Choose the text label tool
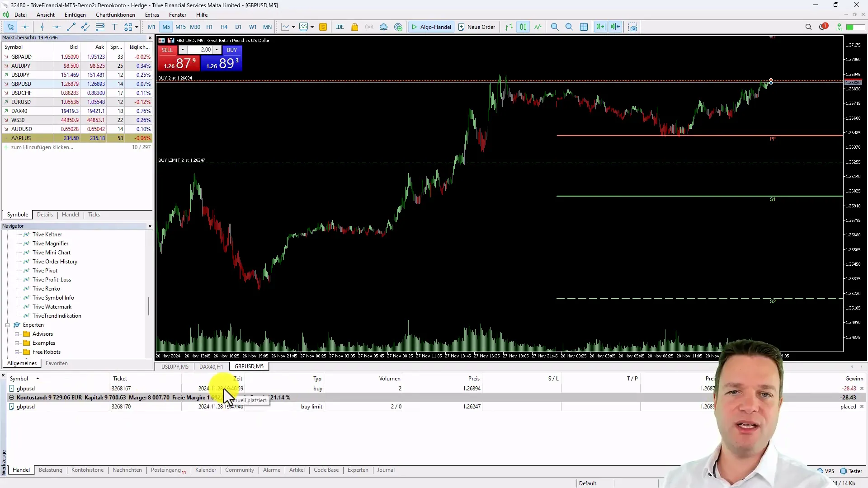Viewport: 868px width, 488px height. [x=114, y=27]
